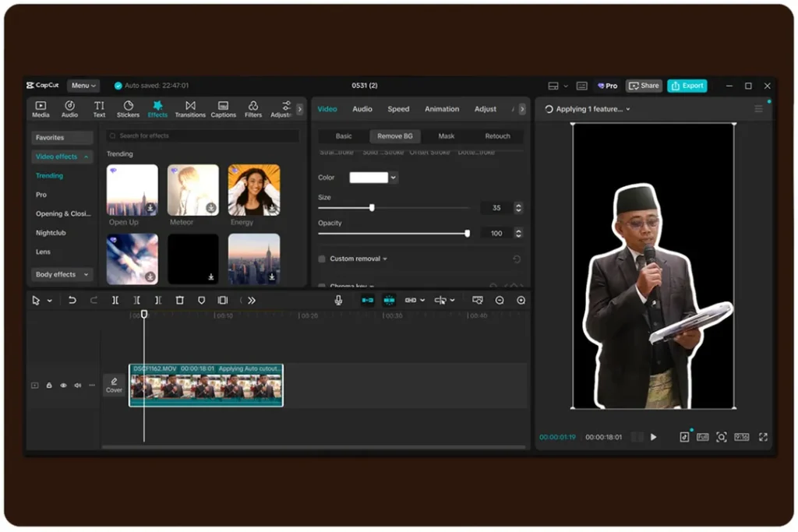Image resolution: width=798 pixels, height=532 pixels.
Task: Click the white stroke color swatch
Action: [x=369, y=178]
